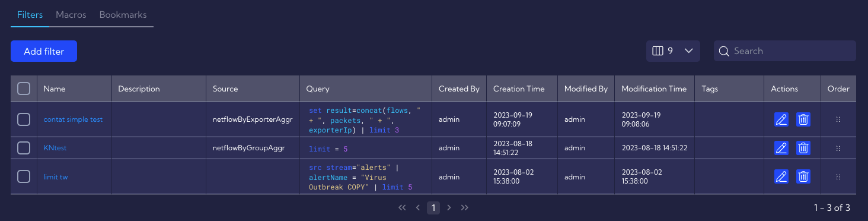Open the Bookmarks tab
868x221 pixels.
click(123, 15)
